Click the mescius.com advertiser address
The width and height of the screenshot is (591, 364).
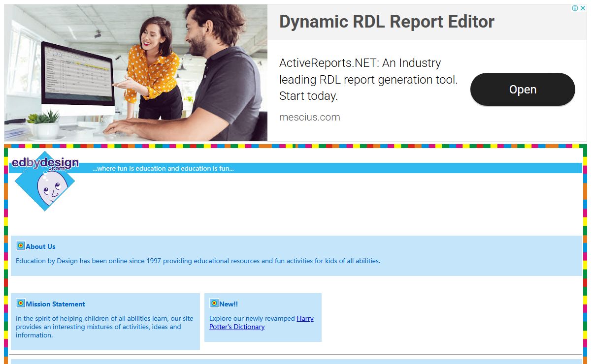[x=310, y=117]
